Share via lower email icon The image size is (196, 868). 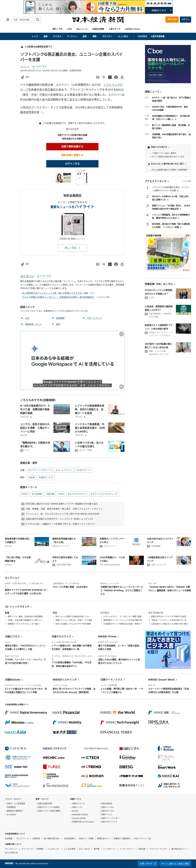(x=98, y=264)
